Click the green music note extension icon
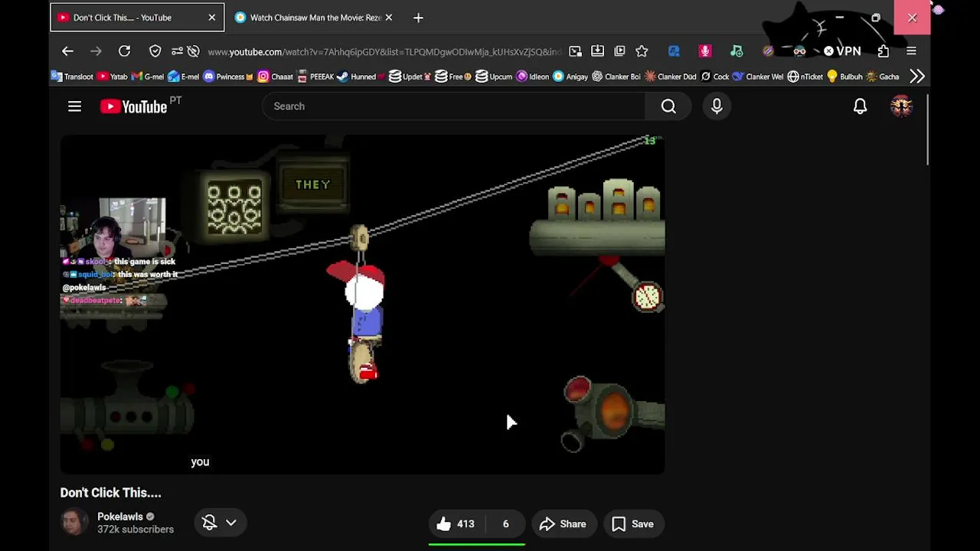Viewport: 980px width, 551px height. (737, 51)
